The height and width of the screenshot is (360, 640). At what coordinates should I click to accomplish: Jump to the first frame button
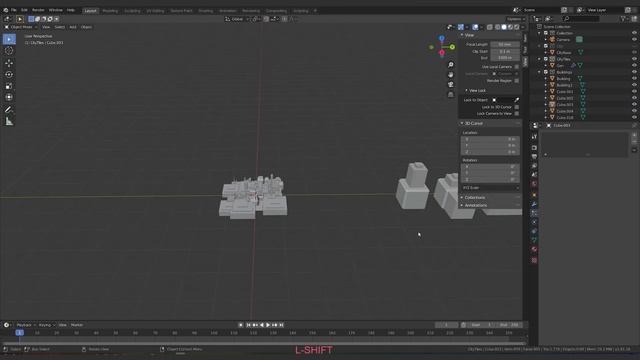pos(248,325)
